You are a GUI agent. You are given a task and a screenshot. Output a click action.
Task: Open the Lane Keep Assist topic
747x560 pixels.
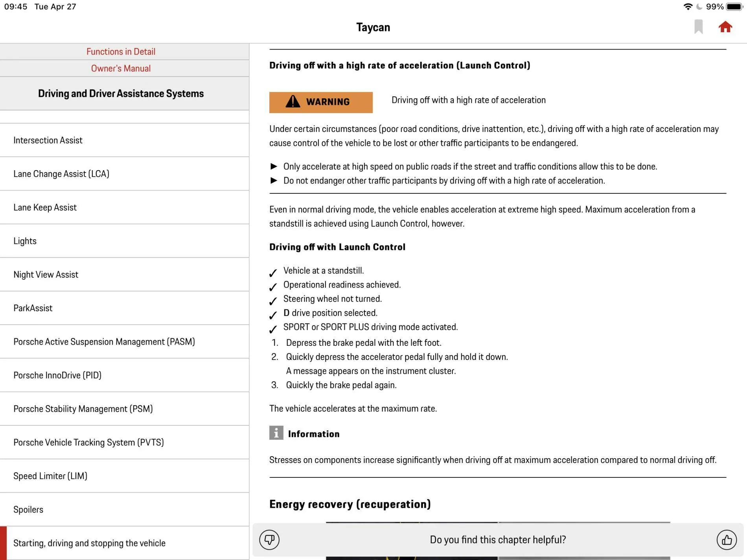point(125,207)
